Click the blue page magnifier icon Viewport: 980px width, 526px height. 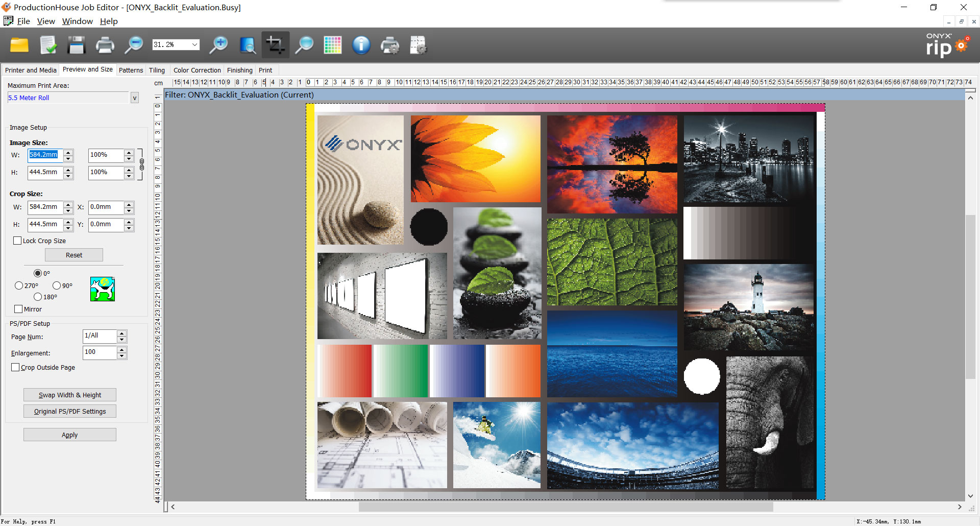point(248,45)
